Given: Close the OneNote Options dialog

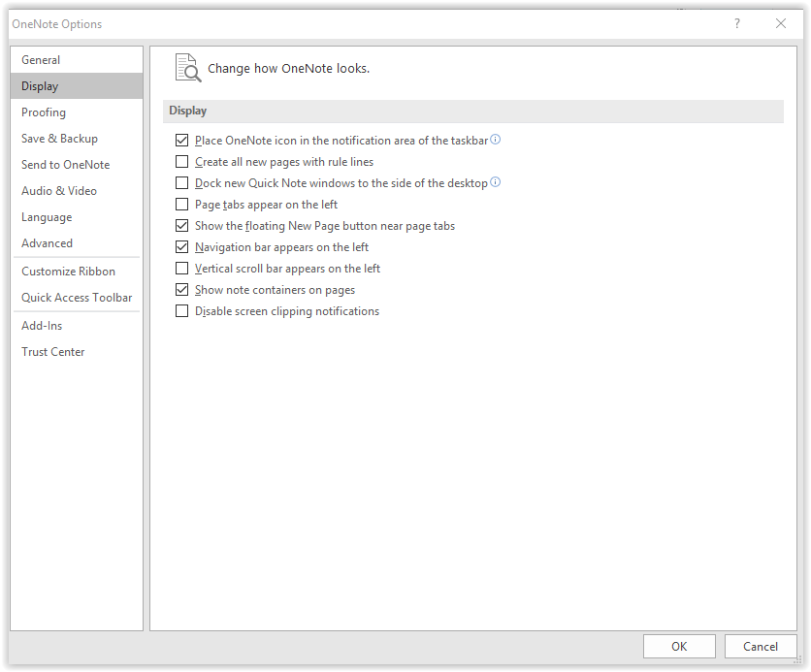Looking at the screenshot, I should click(x=781, y=23).
